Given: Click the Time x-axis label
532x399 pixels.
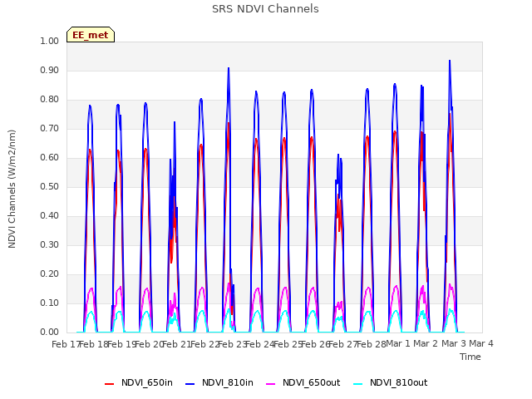Looking at the screenshot, I should coord(470,357).
